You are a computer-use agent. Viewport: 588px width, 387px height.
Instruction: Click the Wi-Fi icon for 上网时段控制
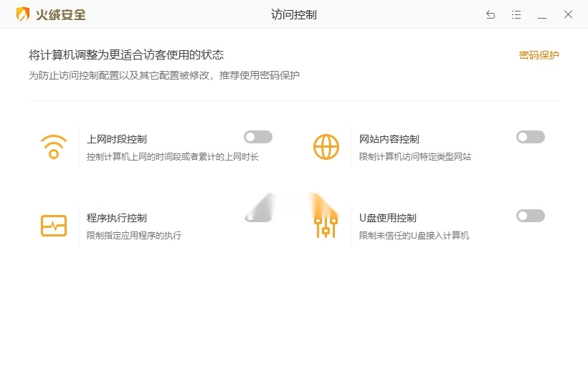[53, 146]
